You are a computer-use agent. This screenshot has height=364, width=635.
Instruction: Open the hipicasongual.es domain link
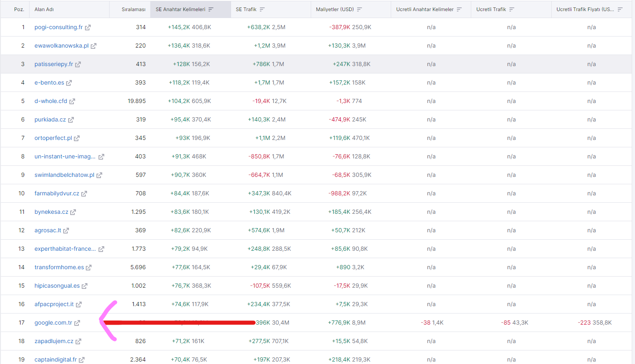point(57,286)
